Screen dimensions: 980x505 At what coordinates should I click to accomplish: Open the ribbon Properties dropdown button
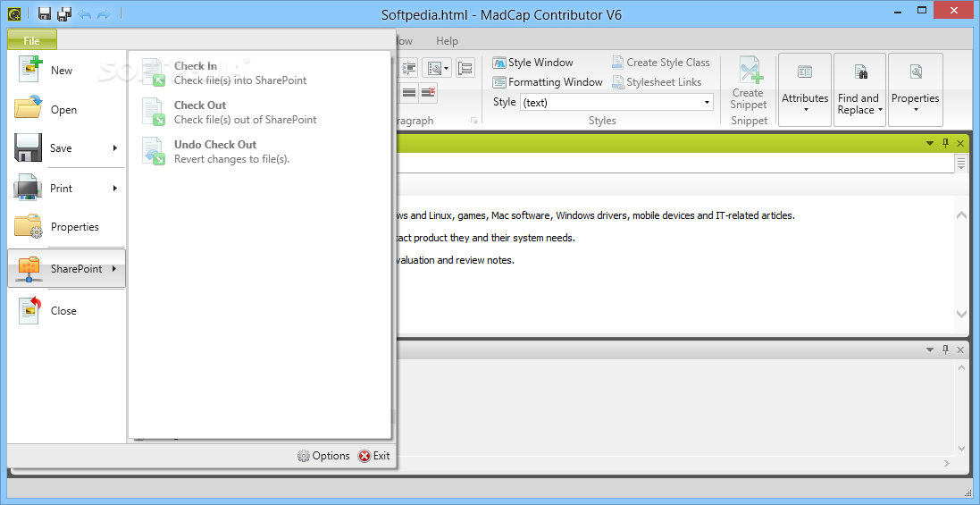(x=915, y=89)
